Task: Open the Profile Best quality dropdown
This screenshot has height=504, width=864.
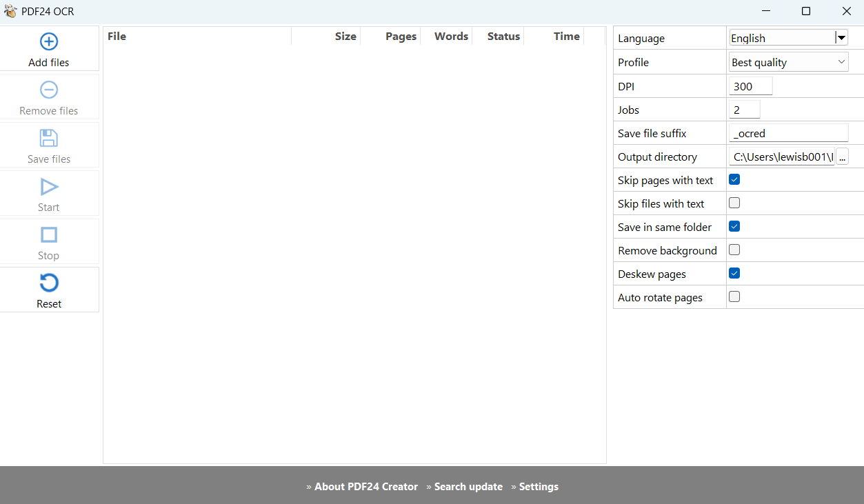Action: coord(789,62)
